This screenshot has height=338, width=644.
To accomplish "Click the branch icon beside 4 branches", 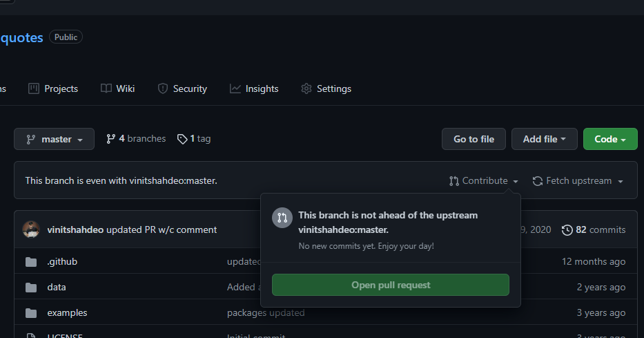I will pos(110,139).
